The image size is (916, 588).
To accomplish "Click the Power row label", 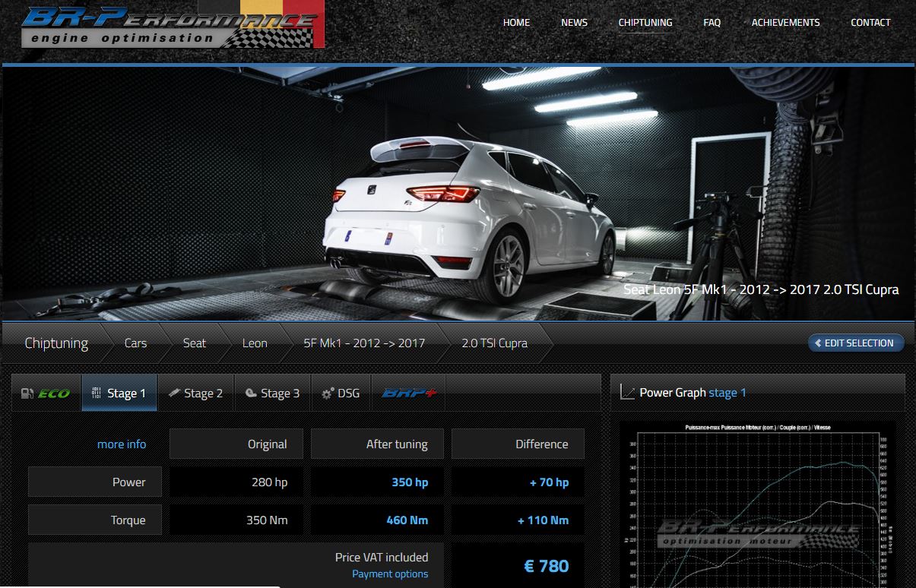I will 95,482.
